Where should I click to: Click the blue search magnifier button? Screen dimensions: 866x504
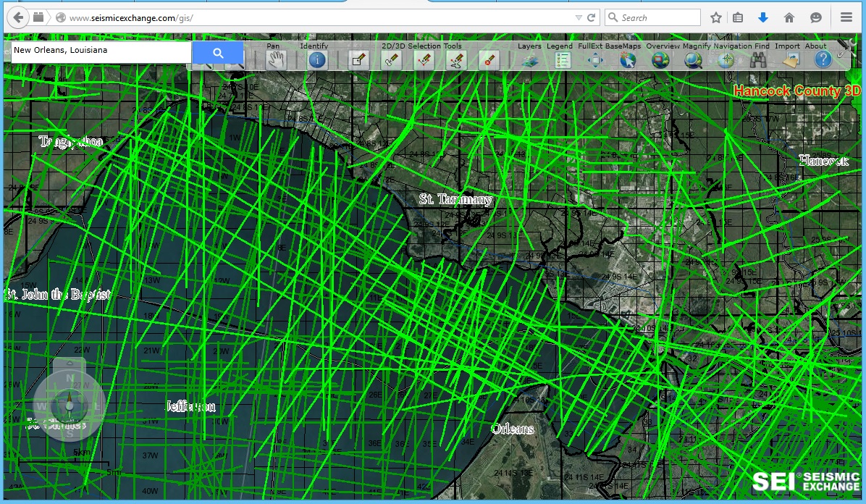click(x=218, y=53)
